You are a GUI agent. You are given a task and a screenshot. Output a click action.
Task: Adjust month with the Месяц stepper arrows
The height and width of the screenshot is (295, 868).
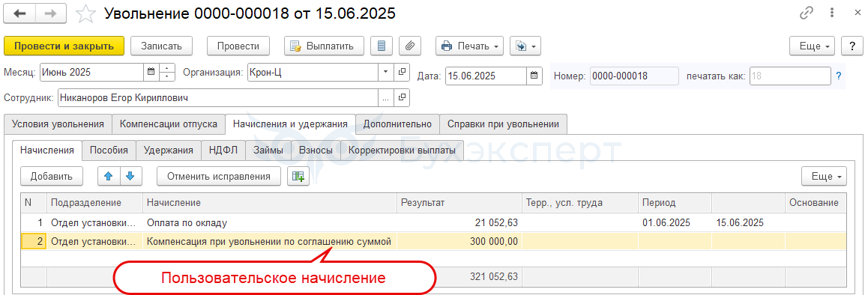[x=167, y=73]
